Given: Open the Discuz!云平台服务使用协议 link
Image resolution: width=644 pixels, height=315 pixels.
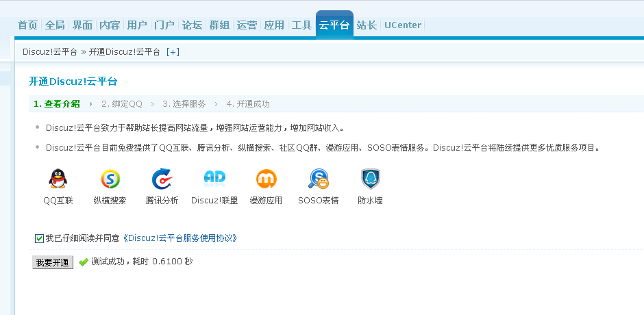Looking at the screenshot, I should [x=180, y=238].
